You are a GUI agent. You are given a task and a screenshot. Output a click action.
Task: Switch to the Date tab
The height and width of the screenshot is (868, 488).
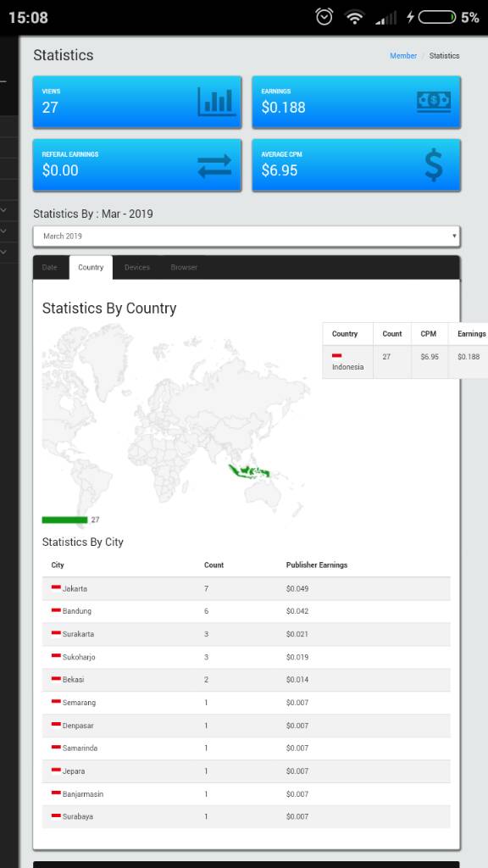[x=49, y=267]
